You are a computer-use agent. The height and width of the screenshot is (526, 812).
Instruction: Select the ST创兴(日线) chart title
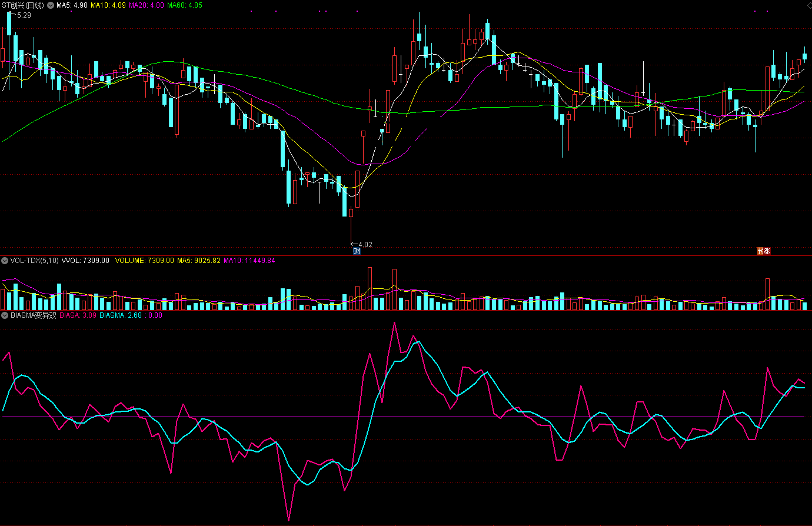(23, 5)
